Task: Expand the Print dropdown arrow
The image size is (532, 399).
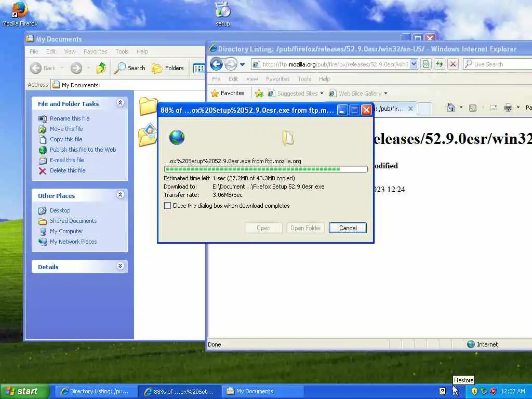Action: (518, 108)
